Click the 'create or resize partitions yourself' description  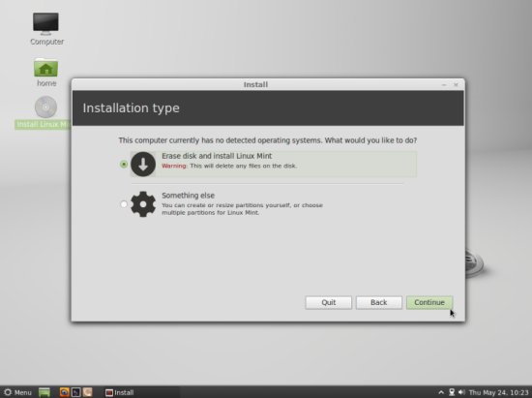(x=242, y=209)
